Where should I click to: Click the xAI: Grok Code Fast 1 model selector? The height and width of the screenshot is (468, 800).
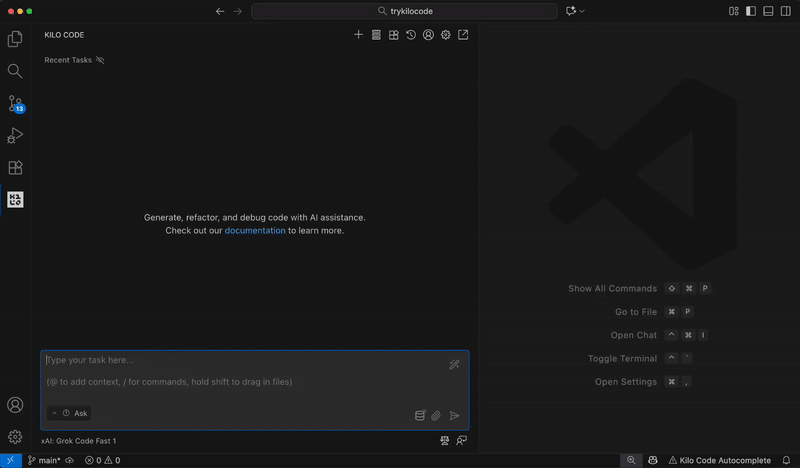pos(79,441)
